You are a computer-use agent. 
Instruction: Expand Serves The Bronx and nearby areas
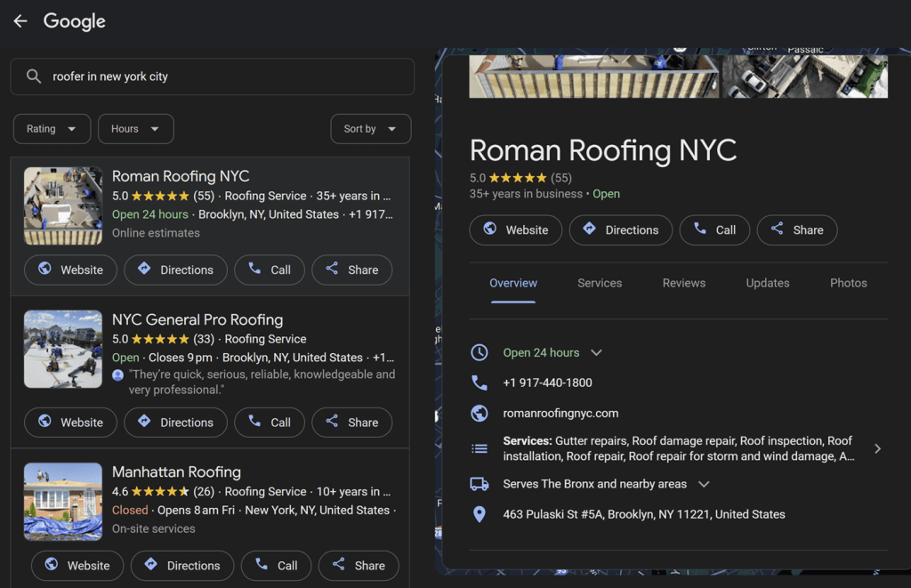click(704, 484)
